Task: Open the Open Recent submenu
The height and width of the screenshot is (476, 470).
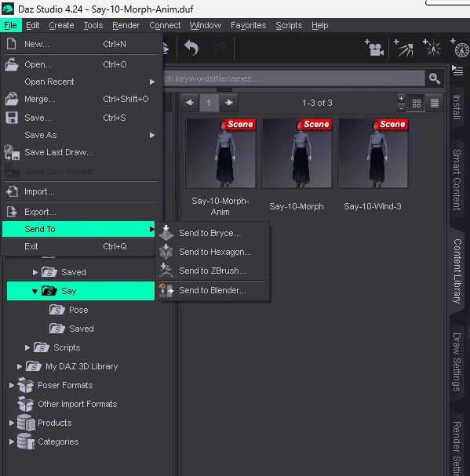Action: pyautogui.click(x=81, y=82)
